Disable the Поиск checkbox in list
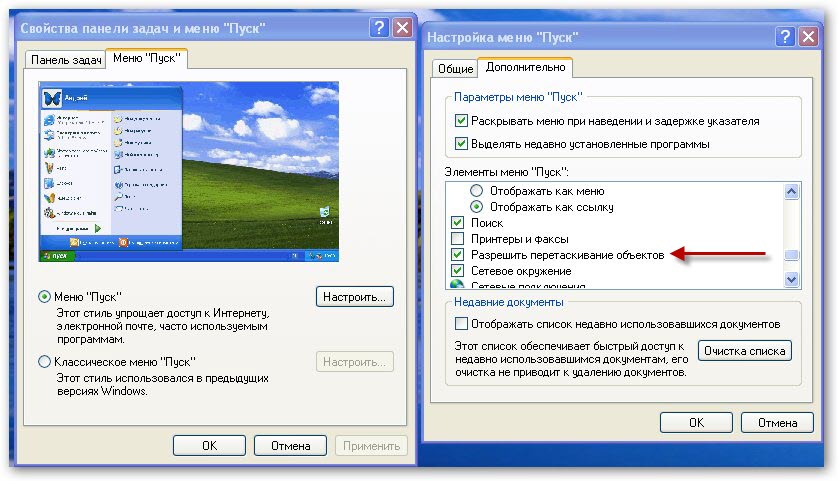Image resolution: width=838 pixels, height=481 pixels. pyautogui.click(x=458, y=223)
